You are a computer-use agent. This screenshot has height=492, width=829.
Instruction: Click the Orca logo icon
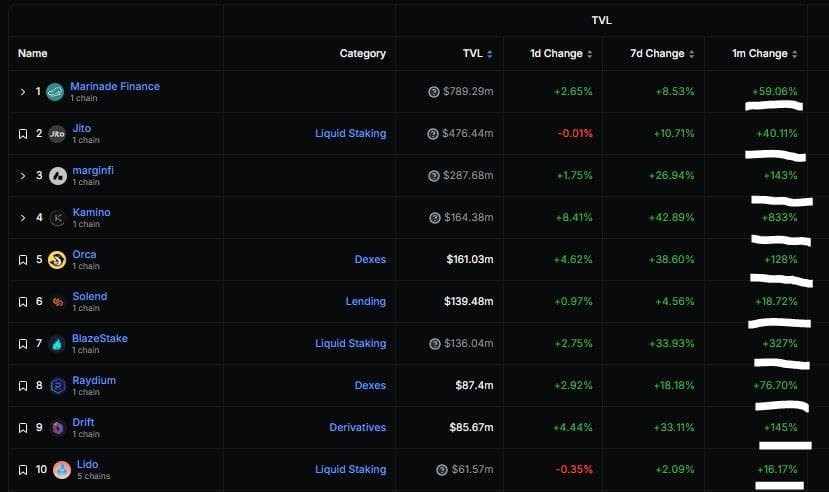tap(57, 259)
